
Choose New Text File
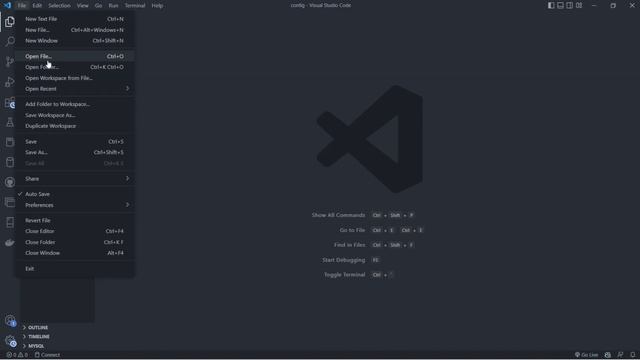[75, 19]
